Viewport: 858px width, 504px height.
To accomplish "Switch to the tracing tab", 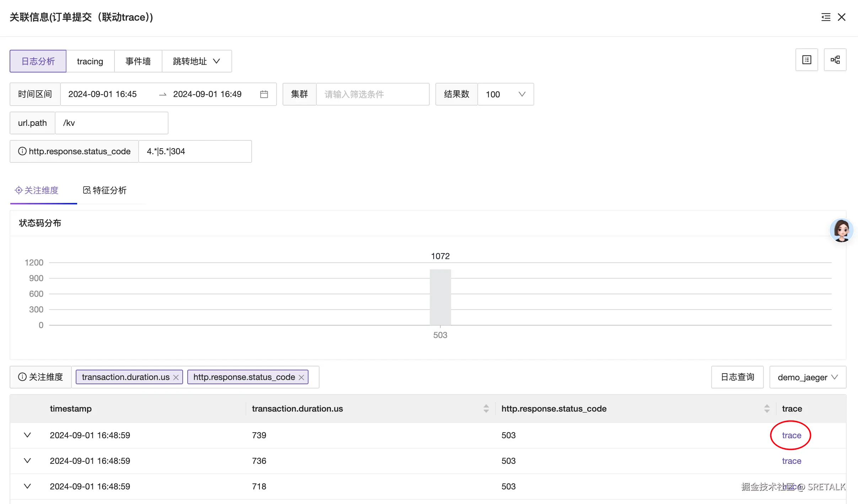I will click(90, 61).
